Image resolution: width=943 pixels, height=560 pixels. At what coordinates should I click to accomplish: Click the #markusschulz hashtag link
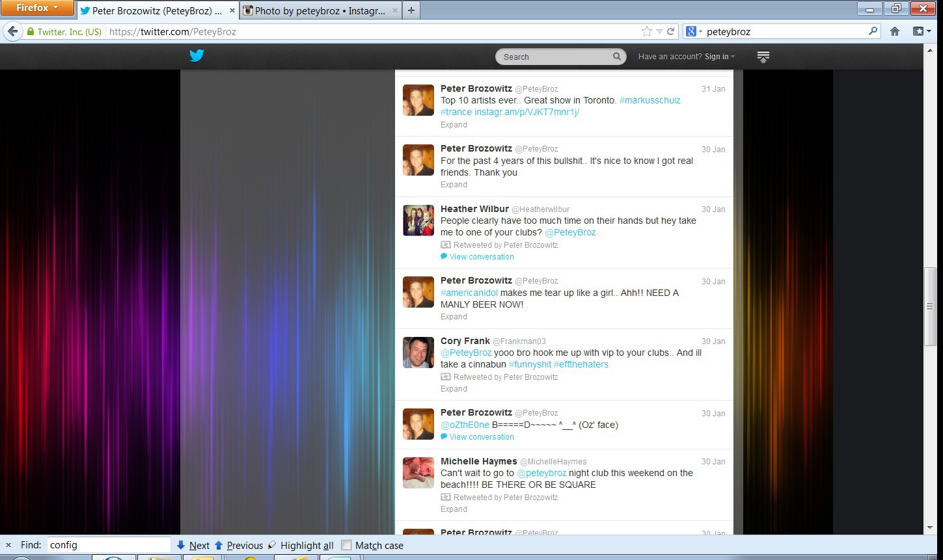pos(649,100)
